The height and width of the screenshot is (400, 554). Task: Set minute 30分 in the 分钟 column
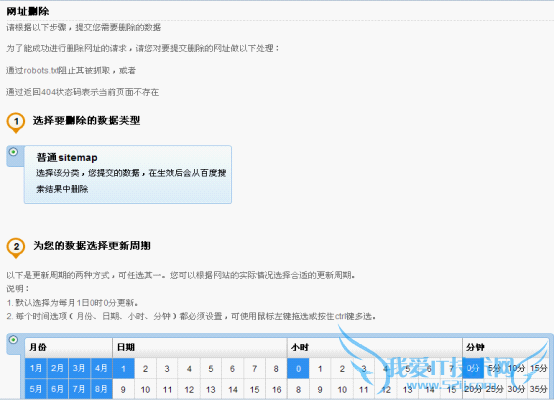517,389
